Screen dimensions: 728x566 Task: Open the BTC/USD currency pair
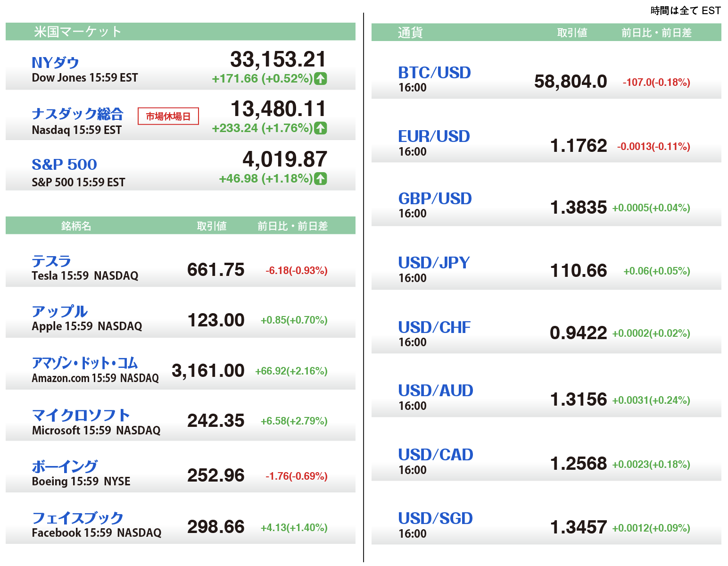pyautogui.click(x=434, y=73)
